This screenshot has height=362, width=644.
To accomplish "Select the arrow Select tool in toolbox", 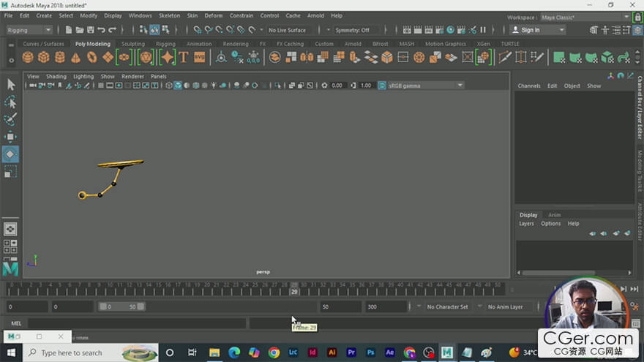I will tap(10, 84).
